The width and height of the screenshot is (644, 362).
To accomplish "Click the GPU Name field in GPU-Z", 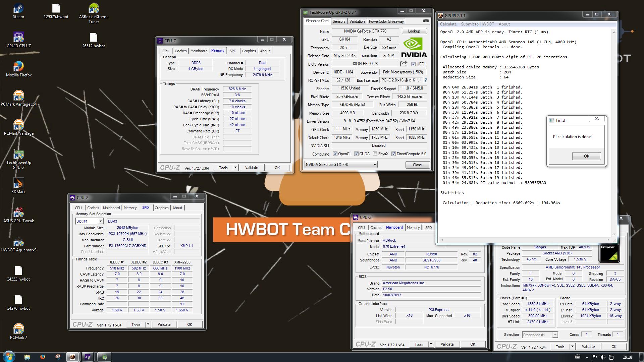I will (365, 31).
